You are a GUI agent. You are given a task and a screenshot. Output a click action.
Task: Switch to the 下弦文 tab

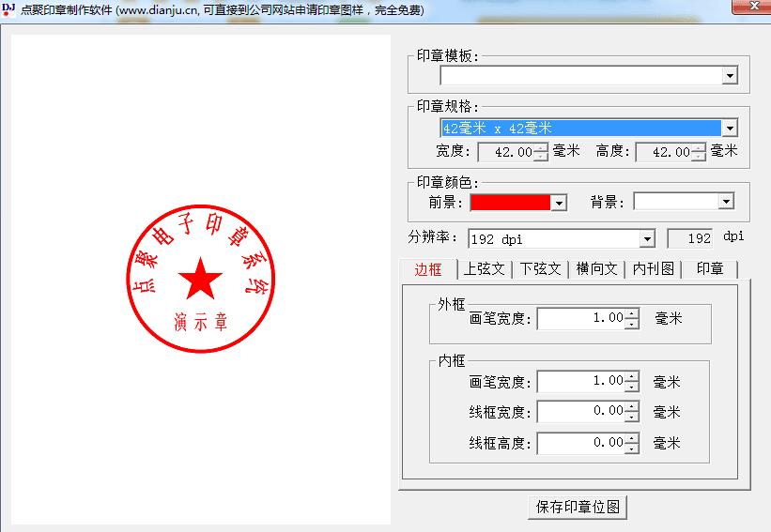click(541, 269)
